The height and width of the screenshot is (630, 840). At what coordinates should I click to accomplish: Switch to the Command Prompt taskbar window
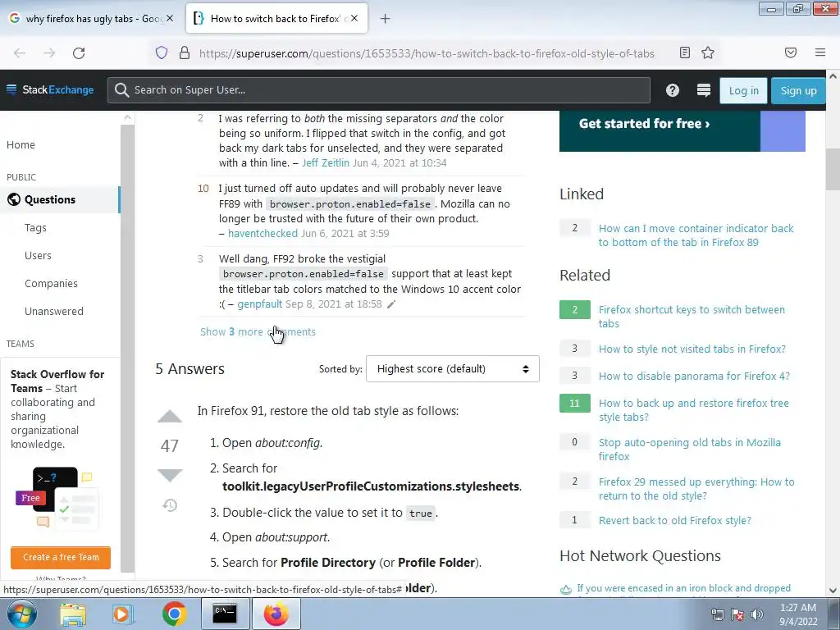(x=225, y=614)
